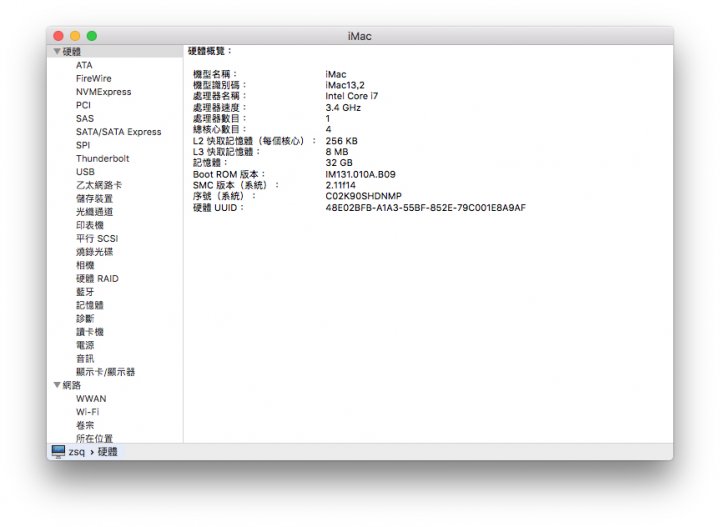Click the 機型名稱 label
Screen dimensions: 720x527
tap(214, 74)
